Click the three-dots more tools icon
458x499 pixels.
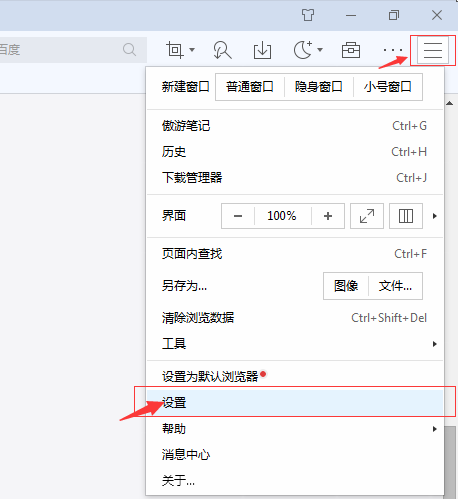click(393, 50)
